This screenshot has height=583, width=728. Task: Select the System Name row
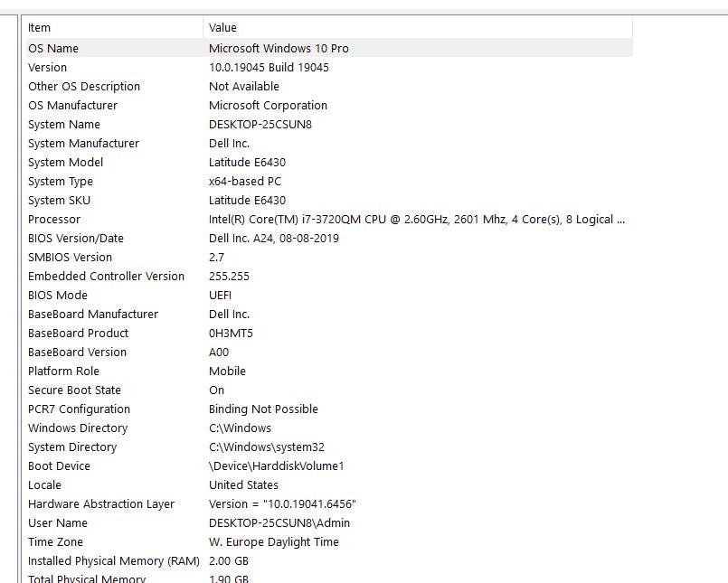329,125
